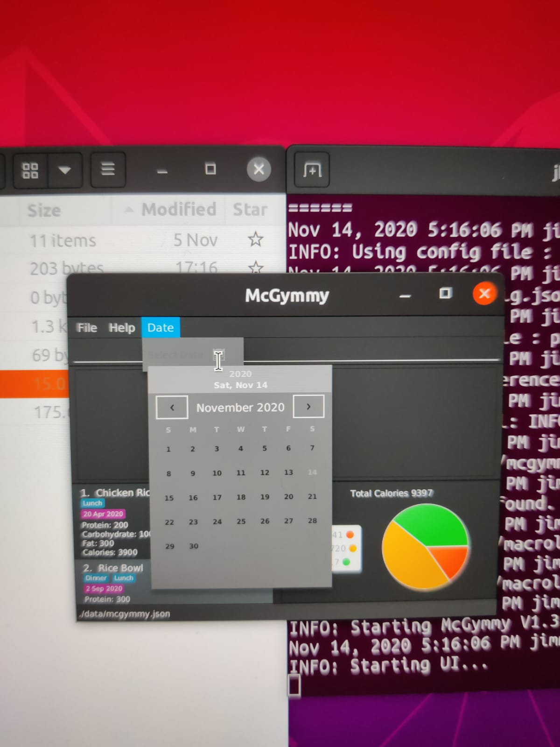This screenshot has height=747, width=560.
Task: Select November 13 in the calendar
Action: pyautogui.click(x=288, y=472)
